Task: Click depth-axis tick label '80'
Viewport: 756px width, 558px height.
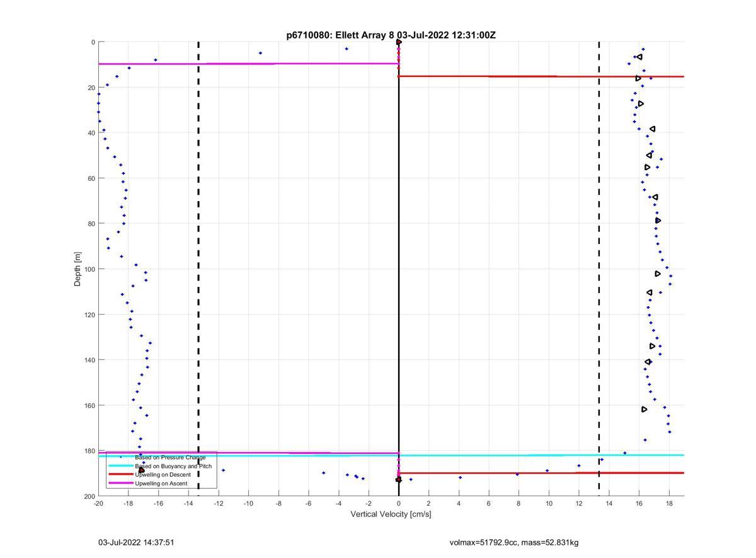Action: [91, 224]
